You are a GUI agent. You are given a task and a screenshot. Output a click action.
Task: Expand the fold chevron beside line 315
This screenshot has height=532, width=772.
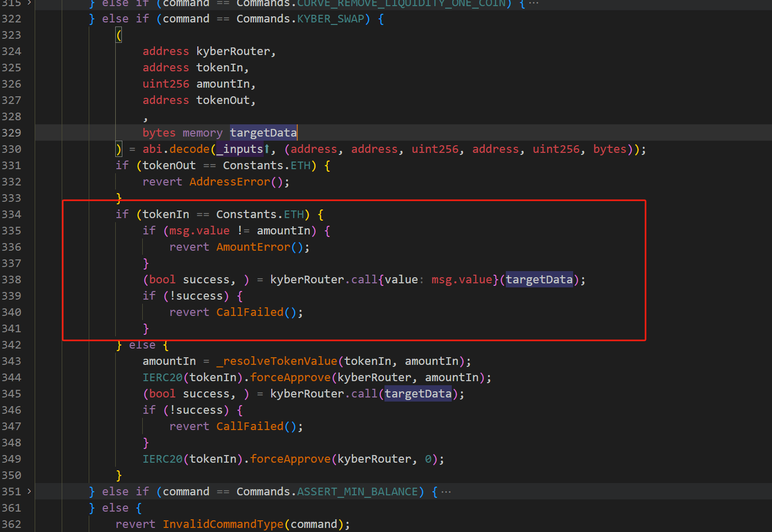(x=29, y=3)
